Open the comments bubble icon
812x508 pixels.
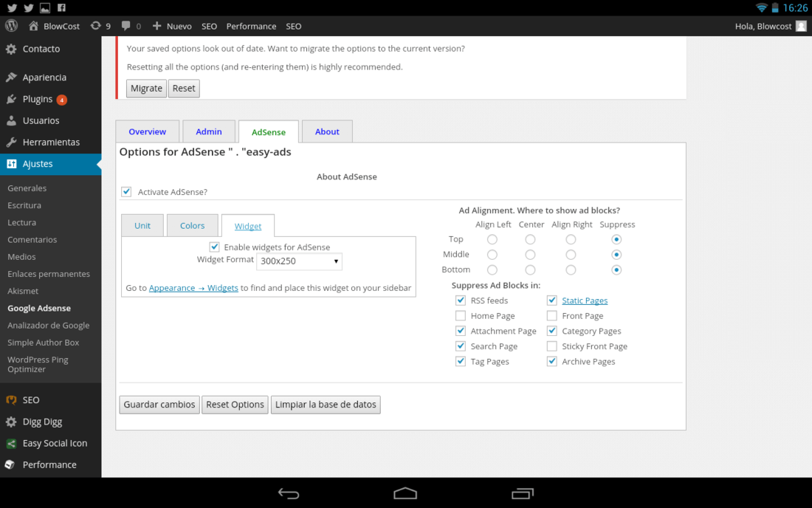point(125,26)
